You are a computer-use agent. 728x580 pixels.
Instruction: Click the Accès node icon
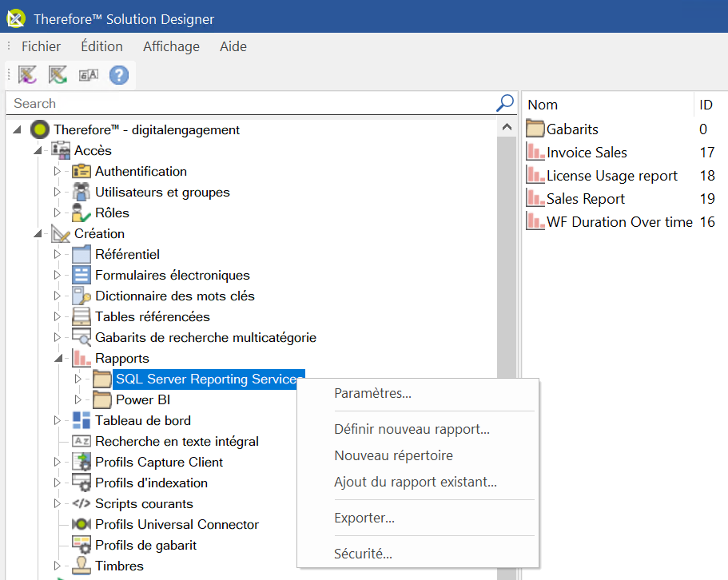point(61,150)
